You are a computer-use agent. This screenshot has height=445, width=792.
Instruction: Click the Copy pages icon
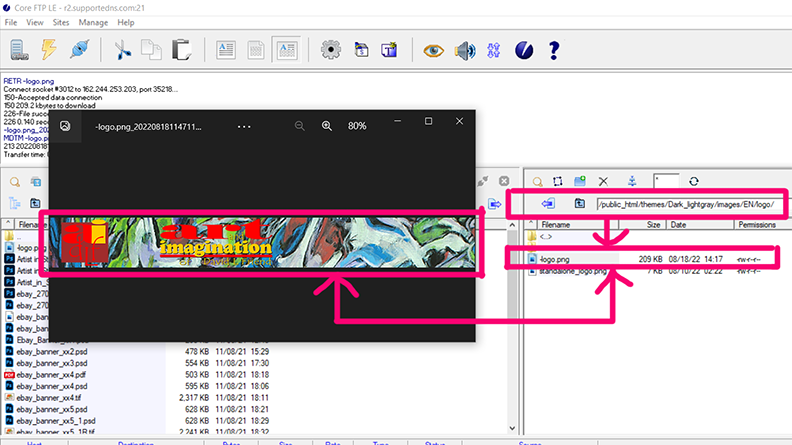click(151, 50)
